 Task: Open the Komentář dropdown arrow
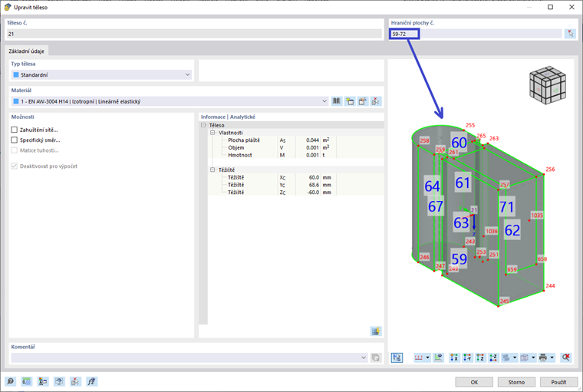click(364, 357)
